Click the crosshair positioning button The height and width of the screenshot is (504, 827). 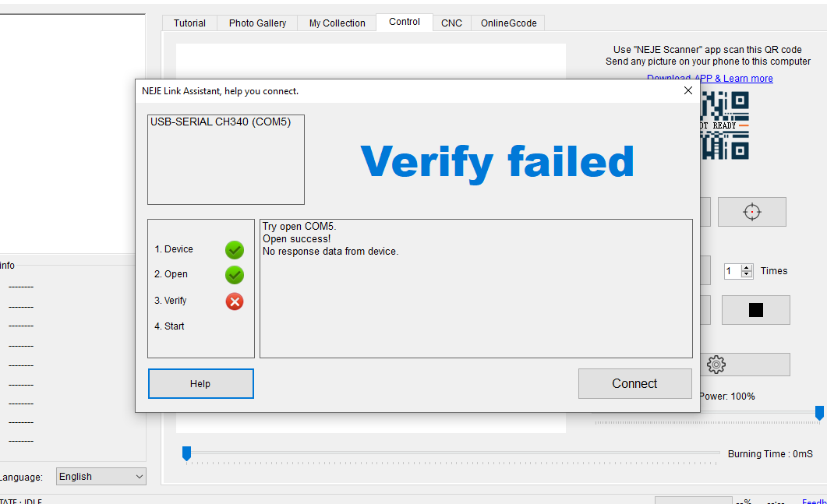coord(751,212)
